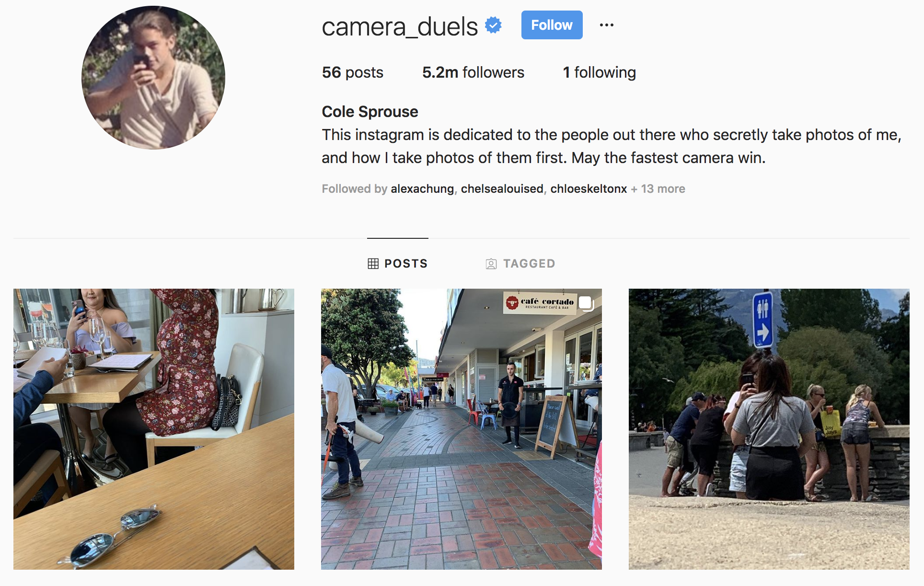924x586 pixels.
Task: Open chloeskeltonx's profile link
Action: pyautogui.click(x=589, y=189)
